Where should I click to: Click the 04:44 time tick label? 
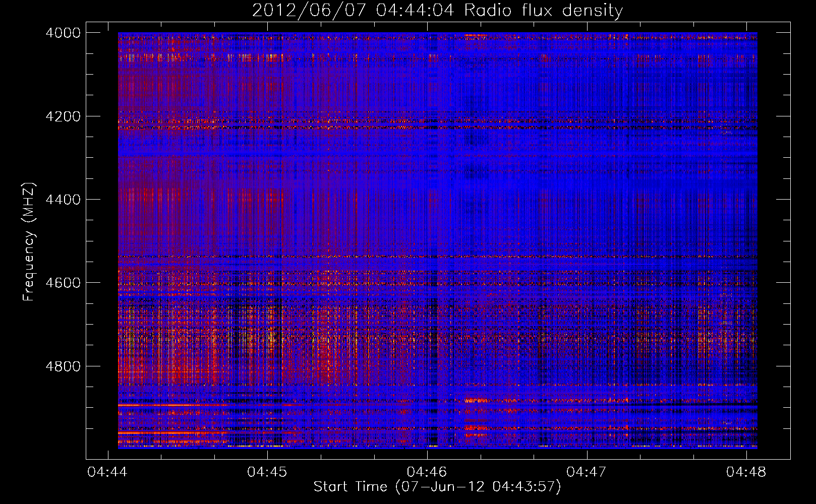pos(107,472)
